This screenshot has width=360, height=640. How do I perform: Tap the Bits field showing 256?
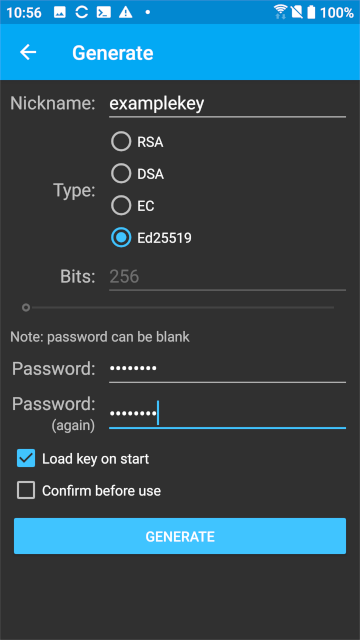[227, 277]
